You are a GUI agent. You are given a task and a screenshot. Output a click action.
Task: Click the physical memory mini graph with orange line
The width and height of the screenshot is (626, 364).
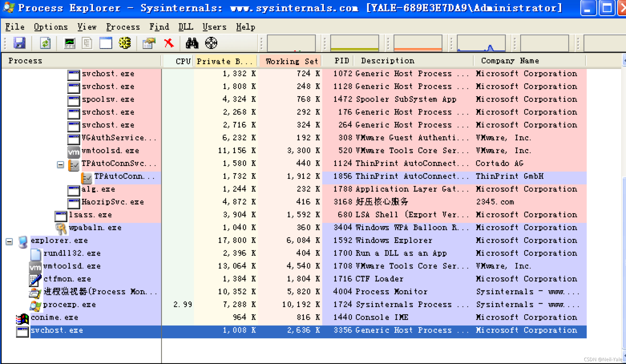[418, 43]
